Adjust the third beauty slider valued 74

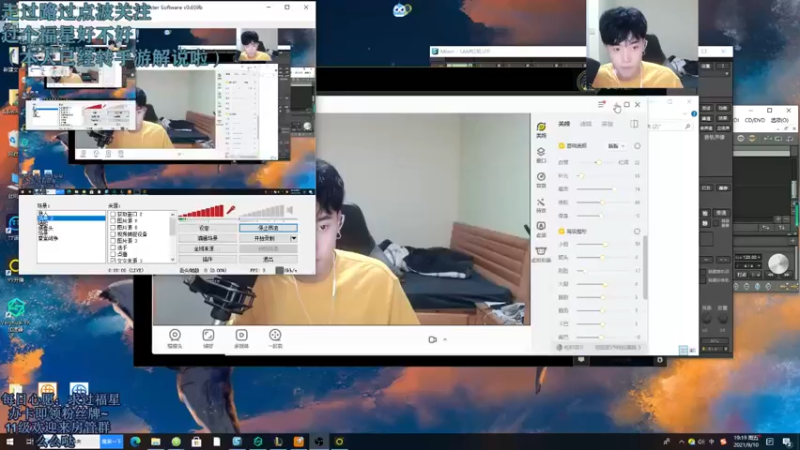602,189
